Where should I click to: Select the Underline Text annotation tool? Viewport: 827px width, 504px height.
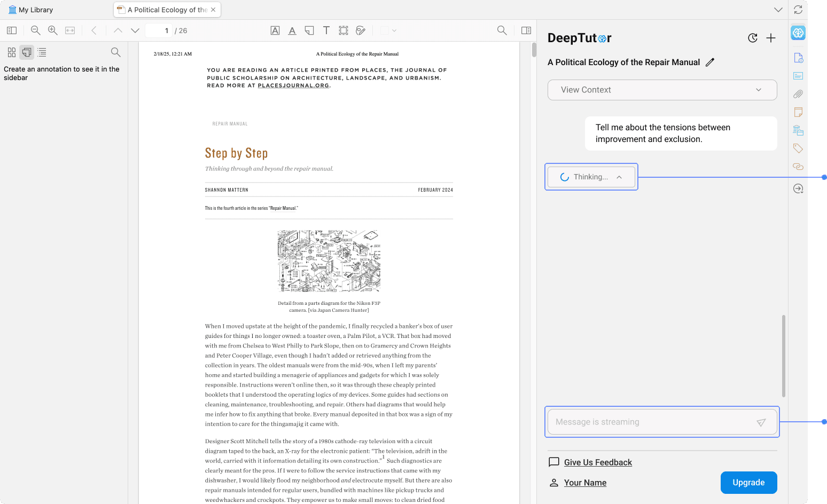click(292, 30)
